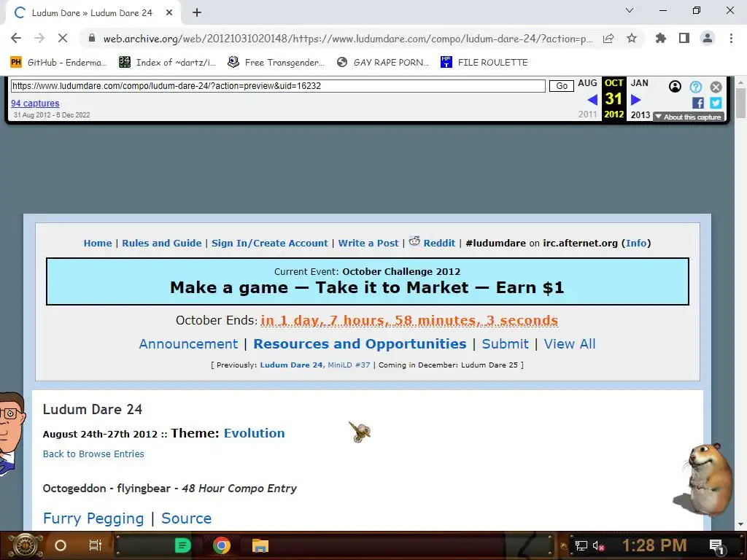The width and height of the screenshot is (747, 560).
Task: Open the Announcement link
Action: click(188, 344)
